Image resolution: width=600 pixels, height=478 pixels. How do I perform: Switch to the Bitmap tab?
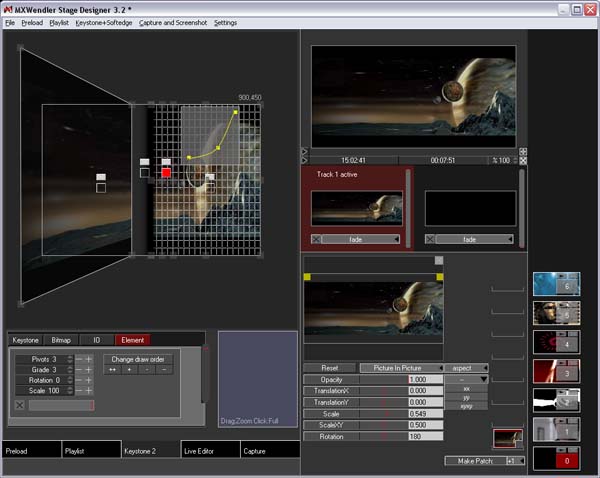coord(61,340)
